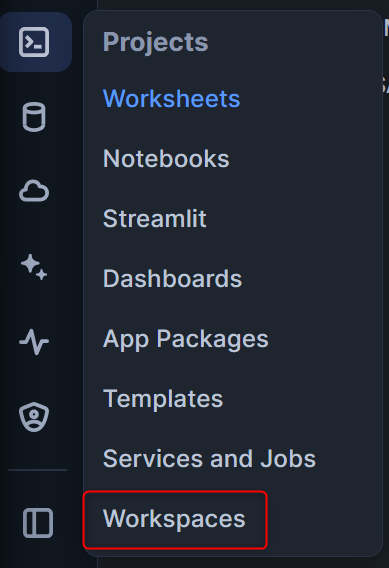Image resolution: width=389 pixels, height=568 pixels.
Task: Select Worksheets in the Projects menu
Action: click(172, 99)
